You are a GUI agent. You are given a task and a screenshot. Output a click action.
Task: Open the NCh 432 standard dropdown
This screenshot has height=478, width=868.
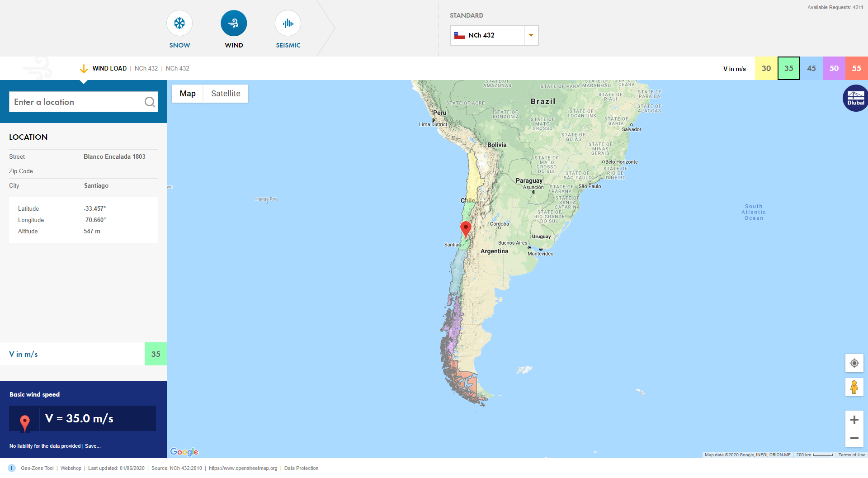(494, 35)
